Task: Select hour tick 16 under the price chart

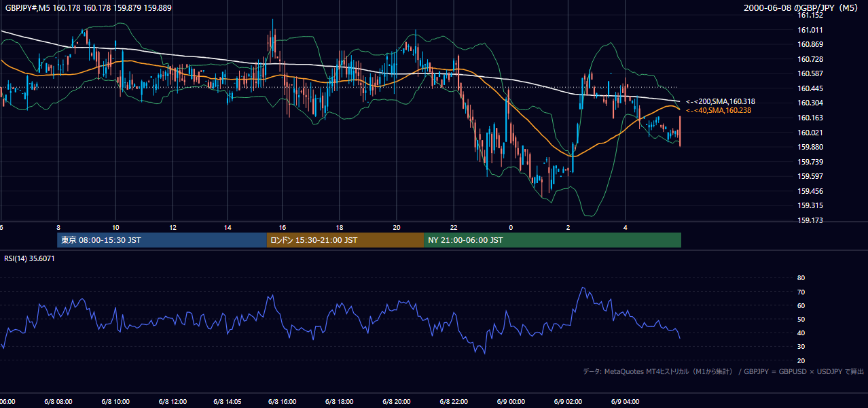Action: pyautogui.click(x=282, y=228)
